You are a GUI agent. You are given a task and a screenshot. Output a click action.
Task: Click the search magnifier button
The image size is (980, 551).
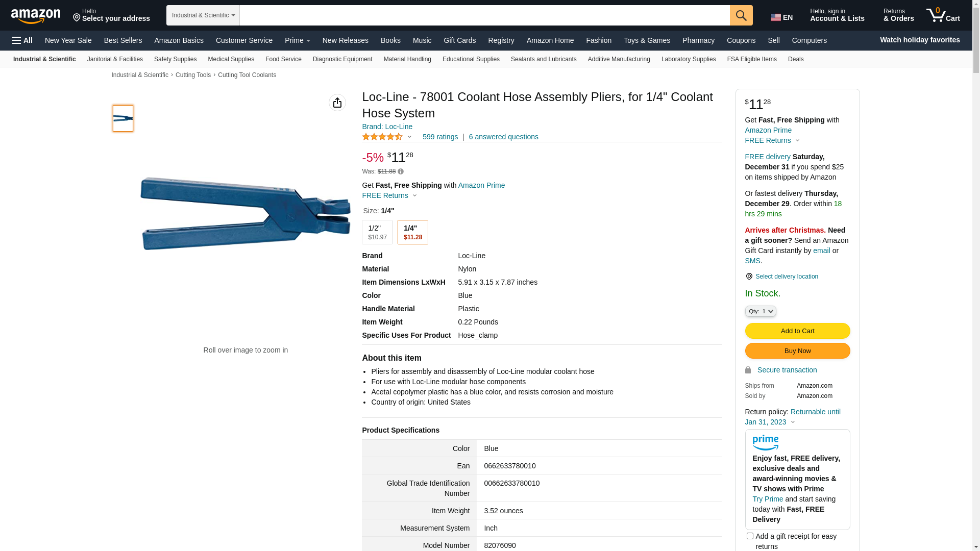click(x=741, y=15)
